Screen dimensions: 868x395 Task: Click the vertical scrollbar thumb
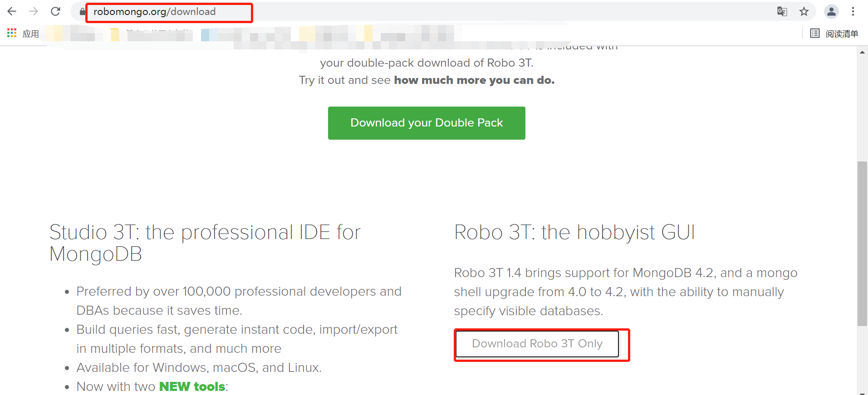tap(862, 244)
